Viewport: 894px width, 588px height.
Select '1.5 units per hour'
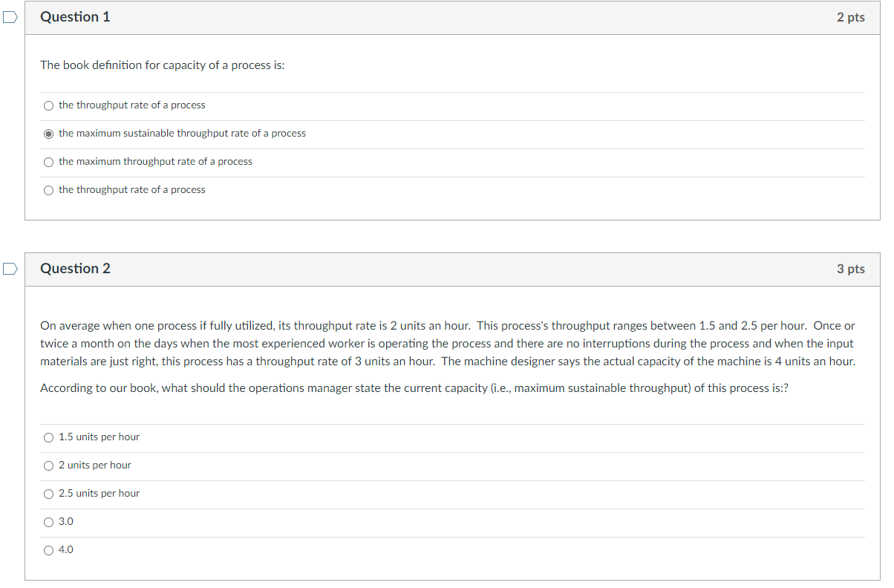tap(48, 437)
